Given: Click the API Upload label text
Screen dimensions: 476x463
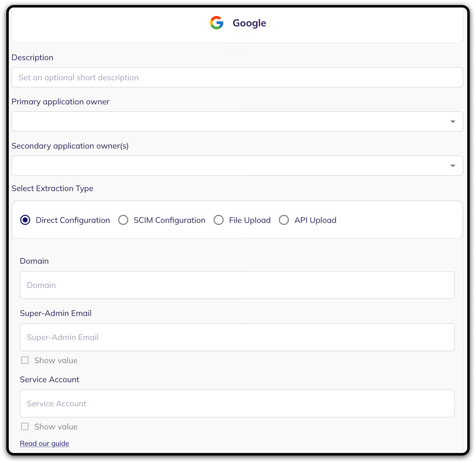Looking at the screenshot, I should (315, 220).
